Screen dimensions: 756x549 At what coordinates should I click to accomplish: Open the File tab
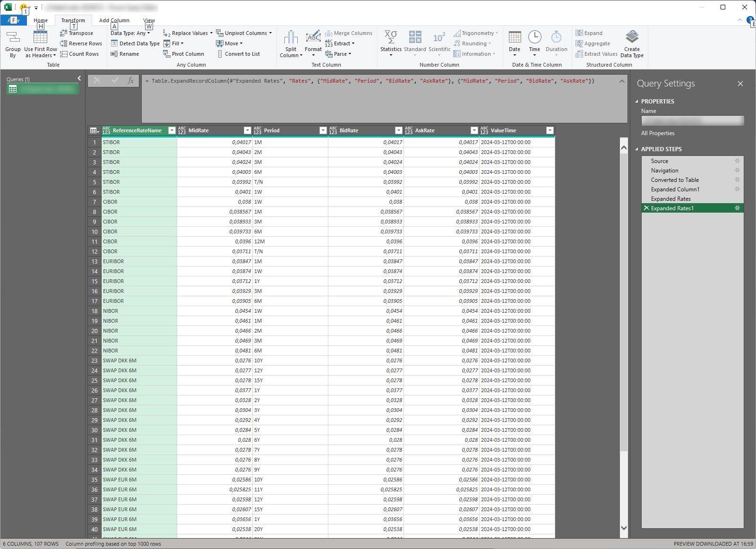click(x=13, y=20)
